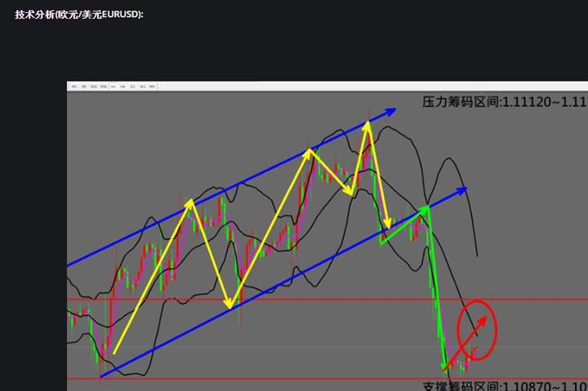Click the green arrow peak on chart
Screen dimensions: 588x391
(x=427, y=207)
